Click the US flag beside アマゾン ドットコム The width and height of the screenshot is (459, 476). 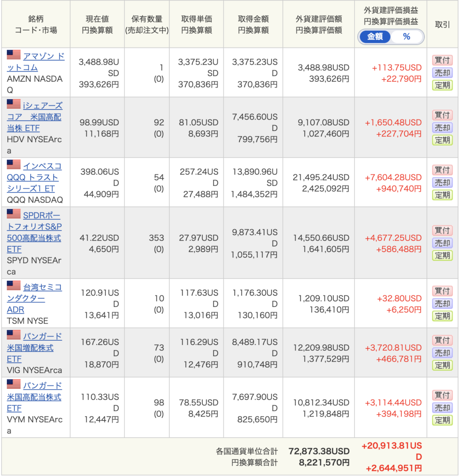(x=13, y=55)
